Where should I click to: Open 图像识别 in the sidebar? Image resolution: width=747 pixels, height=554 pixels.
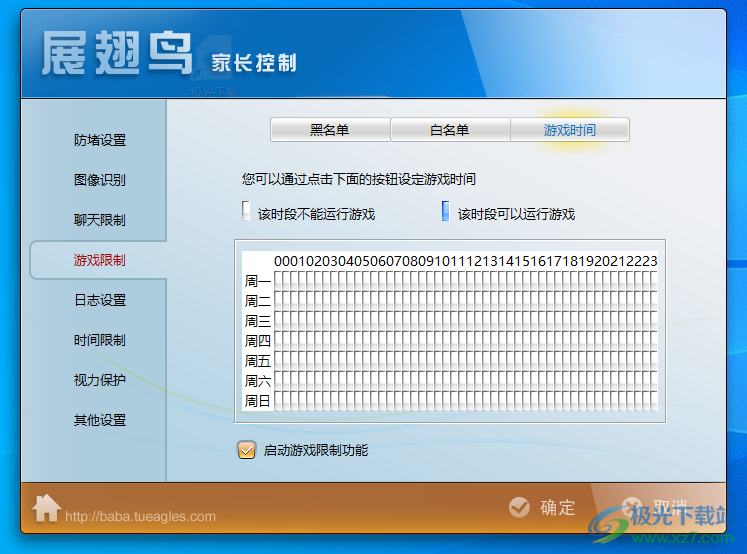pyautogui.click(x=100, y=180)
